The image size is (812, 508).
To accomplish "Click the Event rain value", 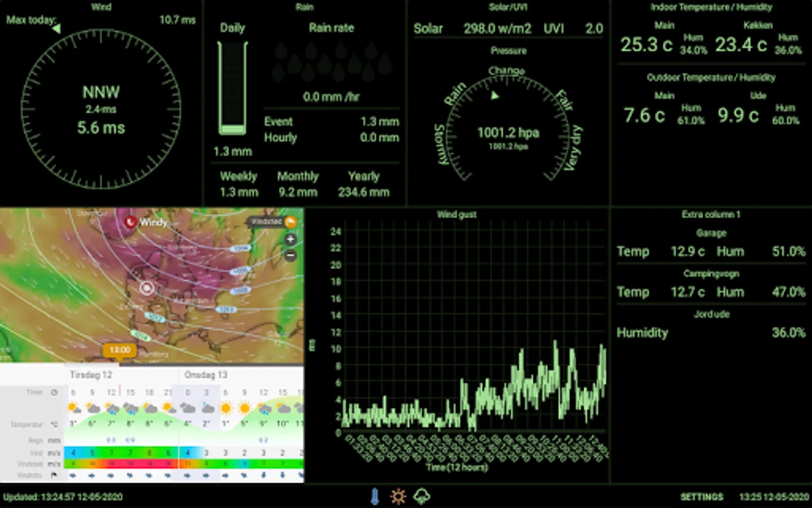I will pos(379,121).
